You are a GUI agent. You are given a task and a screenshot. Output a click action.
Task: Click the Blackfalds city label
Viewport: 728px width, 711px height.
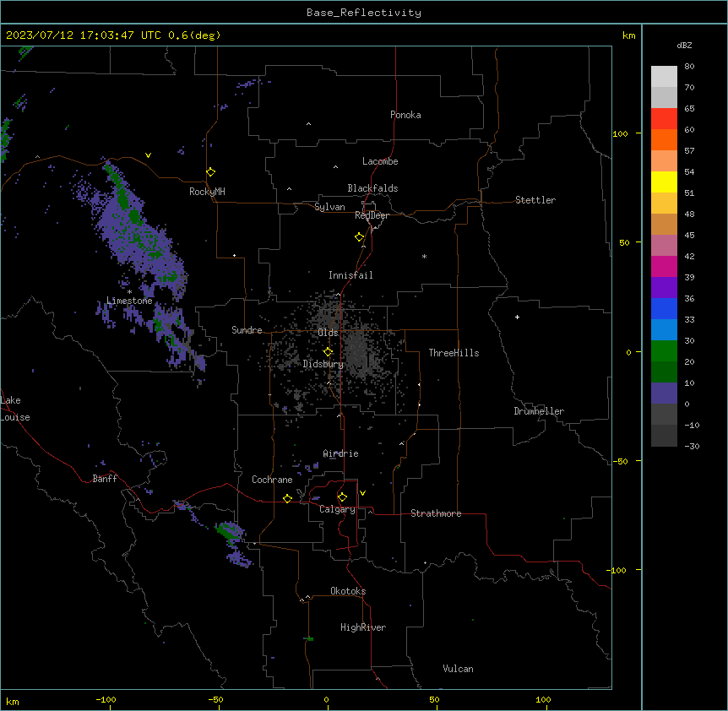372,188
